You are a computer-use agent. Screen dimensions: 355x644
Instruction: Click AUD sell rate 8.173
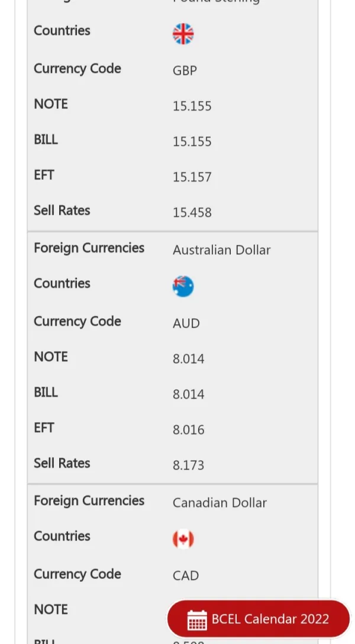click(x=188, y=465)
